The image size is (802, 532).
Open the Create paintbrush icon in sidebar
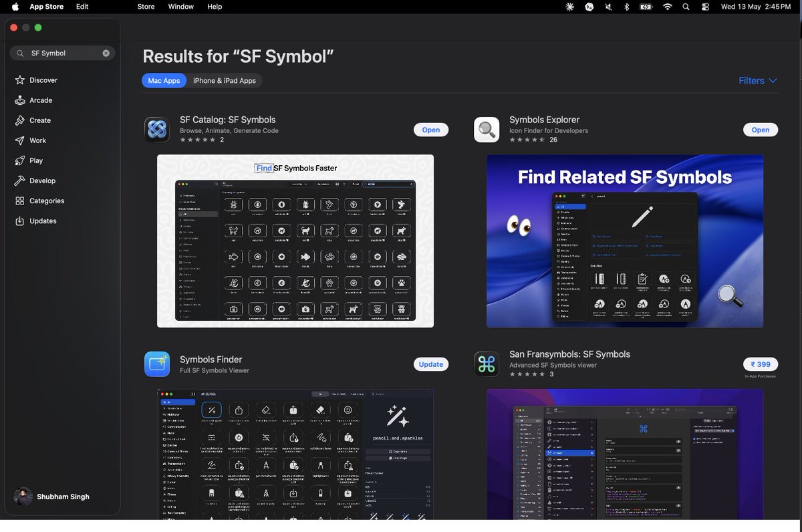click(19, 120)
